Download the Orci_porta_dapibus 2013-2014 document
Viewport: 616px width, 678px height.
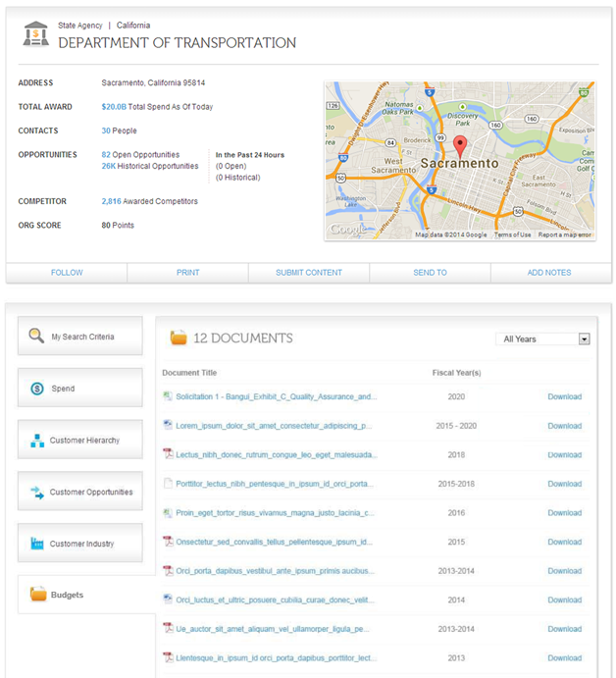(x=565, y=571)
